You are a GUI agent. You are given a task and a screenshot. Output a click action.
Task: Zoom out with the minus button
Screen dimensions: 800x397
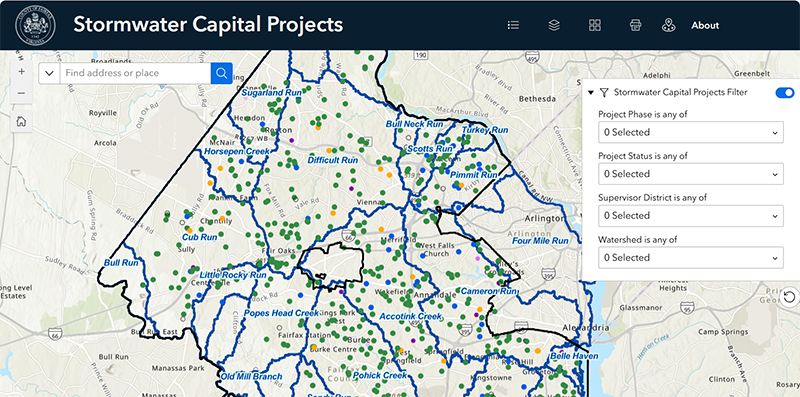tap(21, 93)
